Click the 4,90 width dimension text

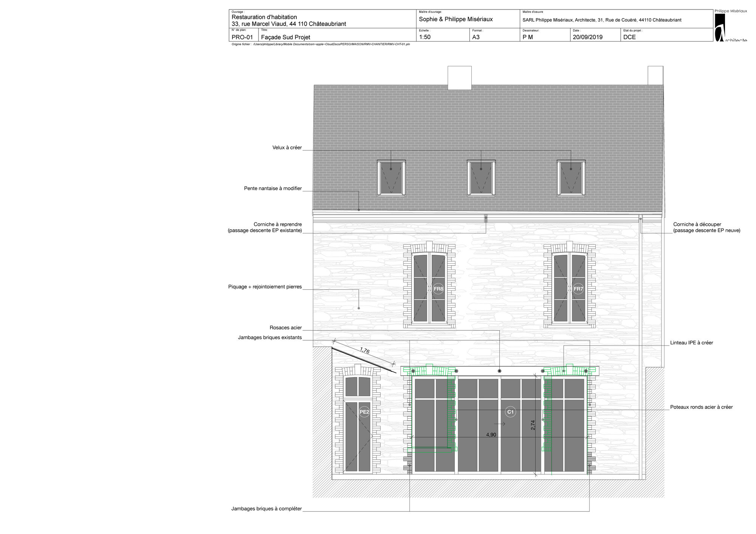(x=491, y=435)
